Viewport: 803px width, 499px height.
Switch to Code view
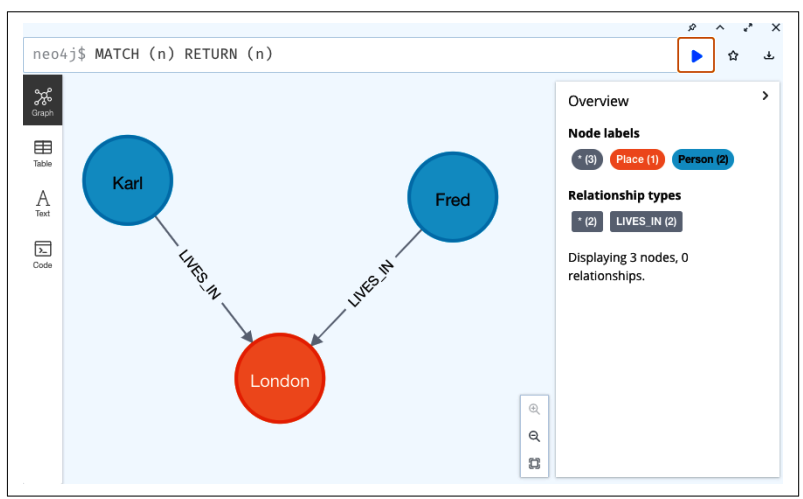point(43,254)
